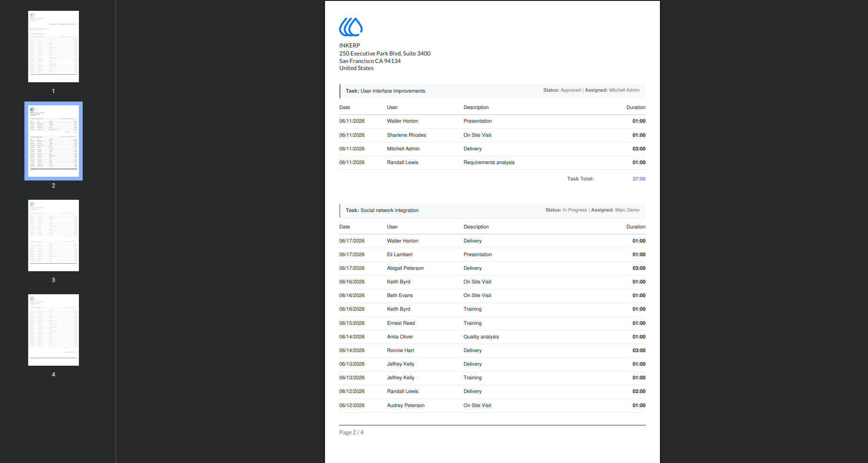
Task: Select the address line '250 Executive Park Blvd, Suite 3400'
Action: point(385,54)
